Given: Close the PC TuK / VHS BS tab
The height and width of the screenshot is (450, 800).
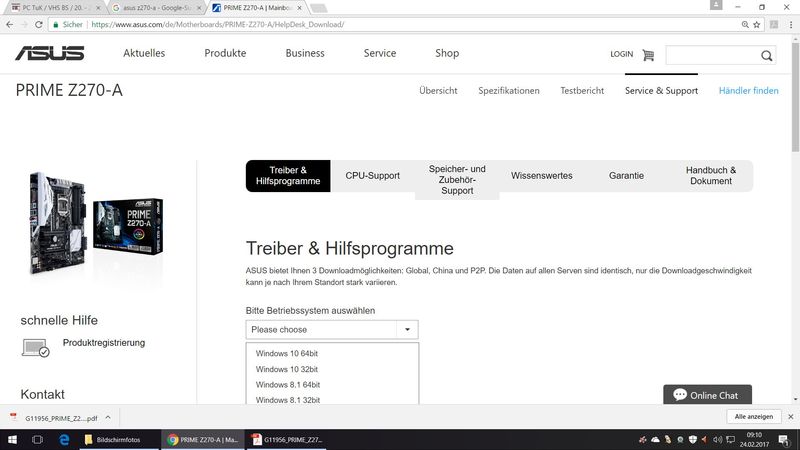Looking at the screenshot, I should point(98,8).
